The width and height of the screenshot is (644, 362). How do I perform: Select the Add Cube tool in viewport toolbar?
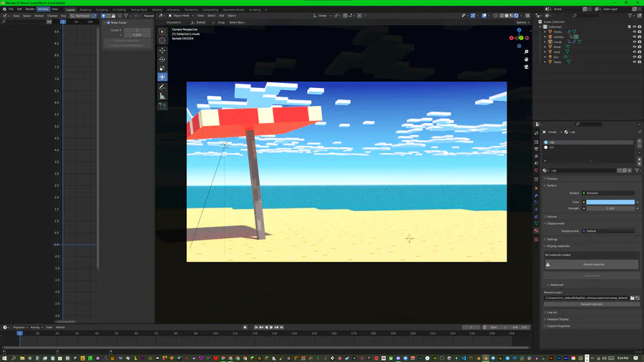pyautogui.click(x=162, y=106)
